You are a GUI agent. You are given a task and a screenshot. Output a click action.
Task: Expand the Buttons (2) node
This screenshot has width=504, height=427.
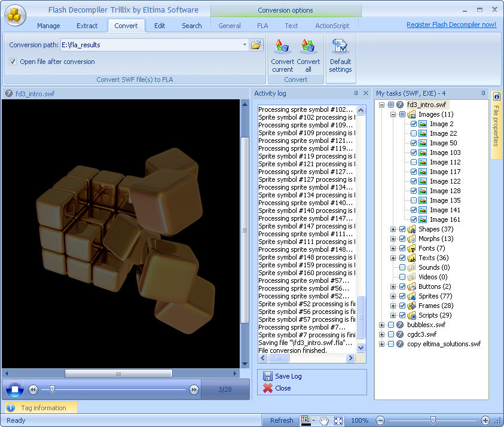coord(393,286)
